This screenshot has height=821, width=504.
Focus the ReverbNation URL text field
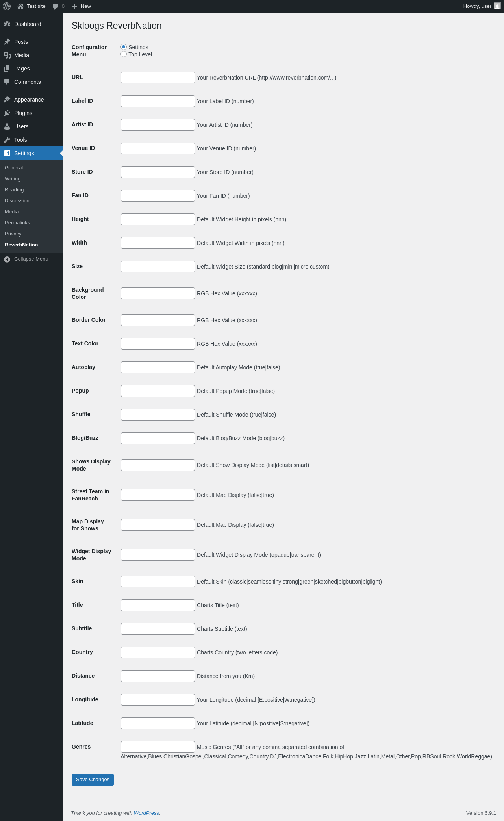tap(157, 78)
